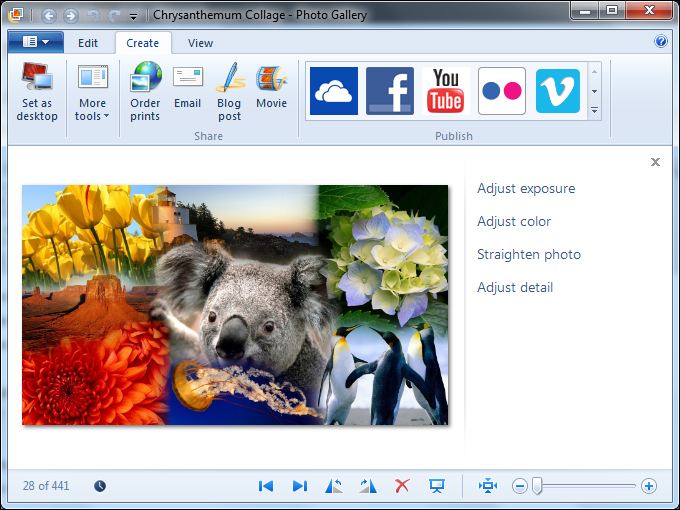Image resolution: width=680 pixels, height=510 pixels.
Task: Click the '28 of 441' counter
Action: [x=46, y=486]
